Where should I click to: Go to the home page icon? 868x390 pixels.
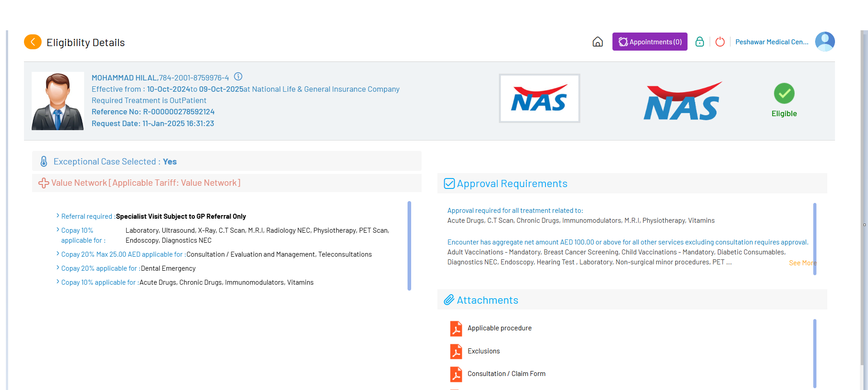(598, 42)
